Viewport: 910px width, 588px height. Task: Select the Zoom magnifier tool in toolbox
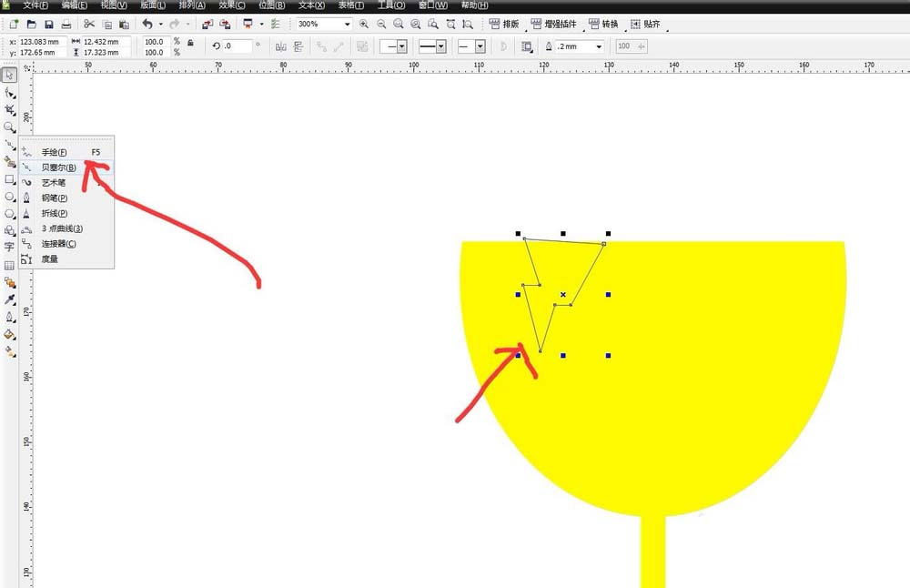tap(9, 127)
